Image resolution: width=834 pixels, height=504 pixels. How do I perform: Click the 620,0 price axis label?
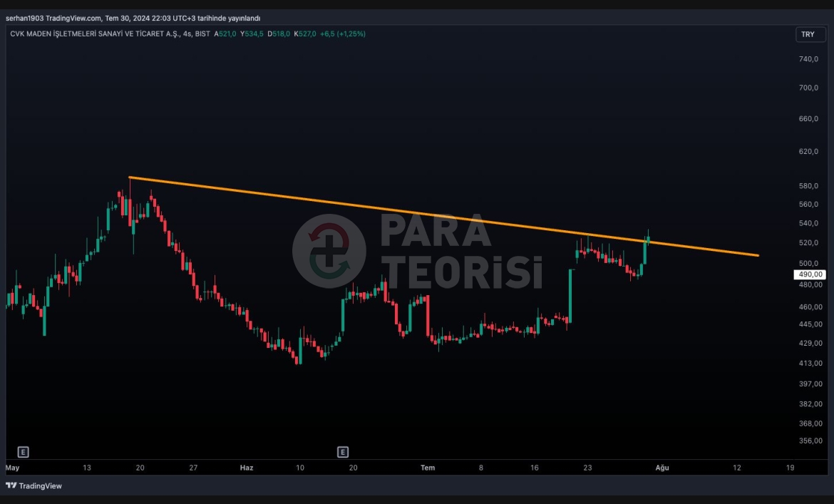(x=808, y=152)
